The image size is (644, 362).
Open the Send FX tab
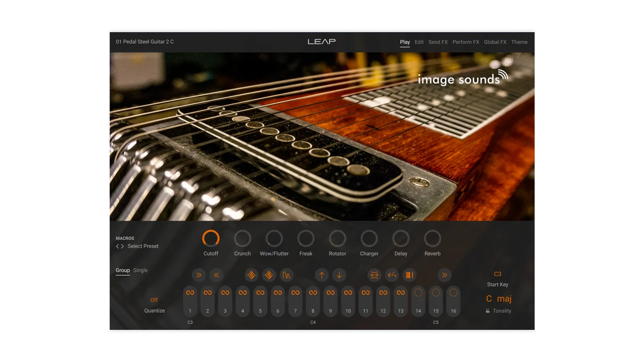[438, 42]
